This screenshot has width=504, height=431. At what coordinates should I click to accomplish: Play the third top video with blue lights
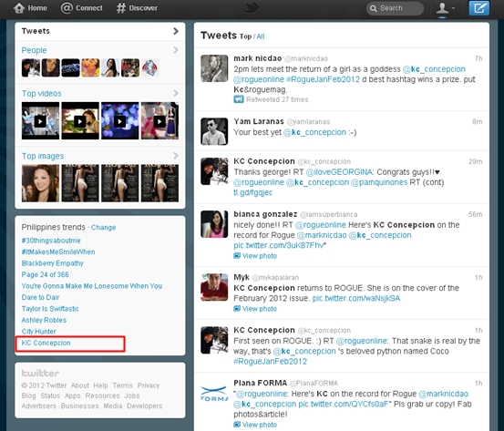[120, 121]
